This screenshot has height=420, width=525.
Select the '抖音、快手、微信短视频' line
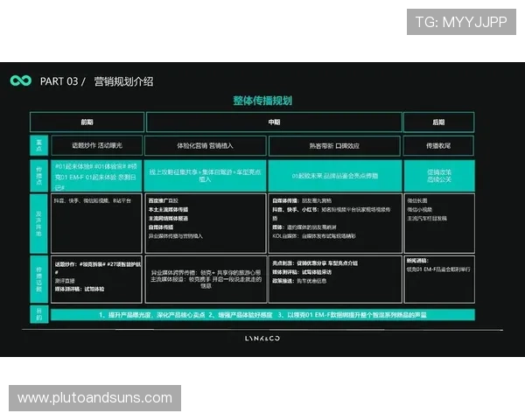click(93, 200)
